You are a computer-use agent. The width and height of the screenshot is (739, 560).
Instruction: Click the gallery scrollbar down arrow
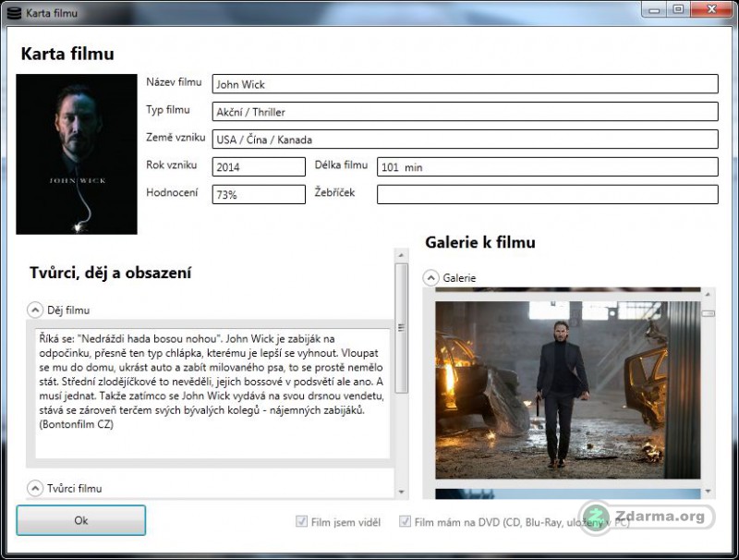[x=708, y=492]
